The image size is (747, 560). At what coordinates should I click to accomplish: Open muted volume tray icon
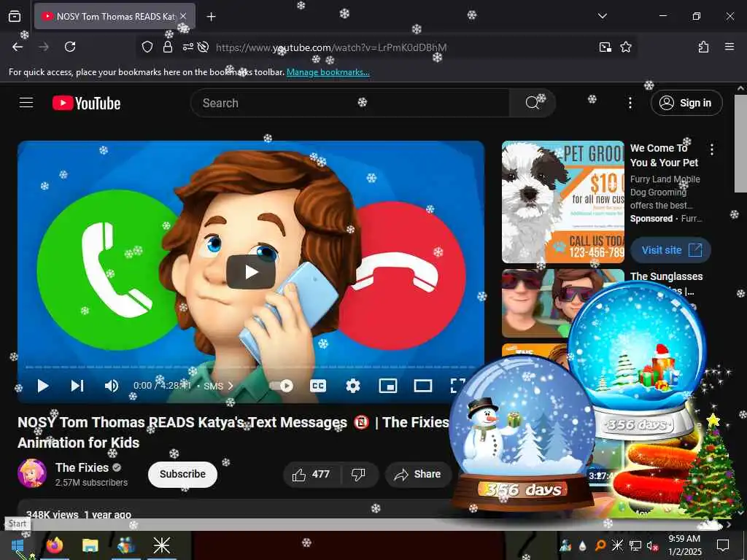point(652,545)
